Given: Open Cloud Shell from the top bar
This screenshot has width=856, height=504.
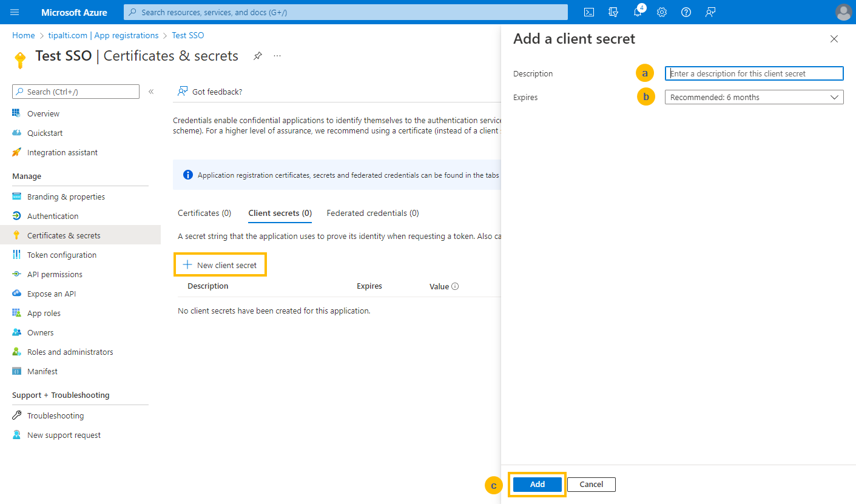Looking at the screenshot, I should pos(588,12).
